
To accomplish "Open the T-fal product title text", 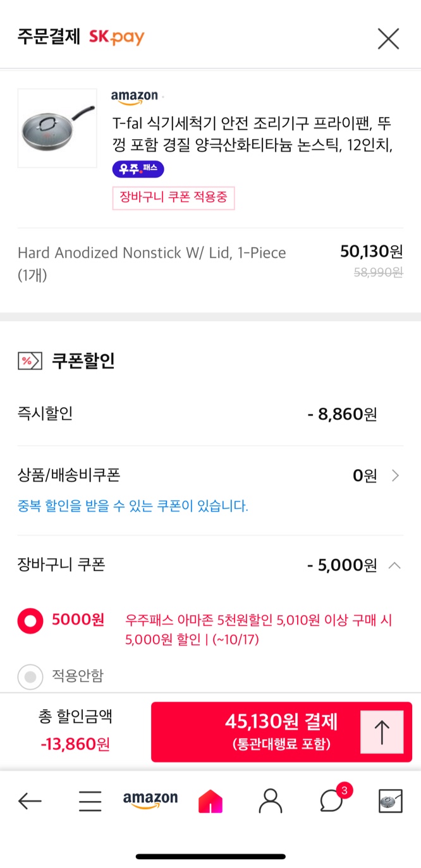I will click(253, 133).
